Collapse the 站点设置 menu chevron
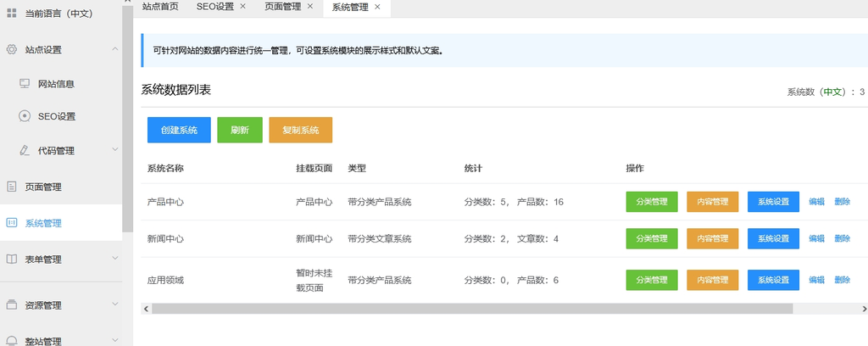 coord(114,49)
